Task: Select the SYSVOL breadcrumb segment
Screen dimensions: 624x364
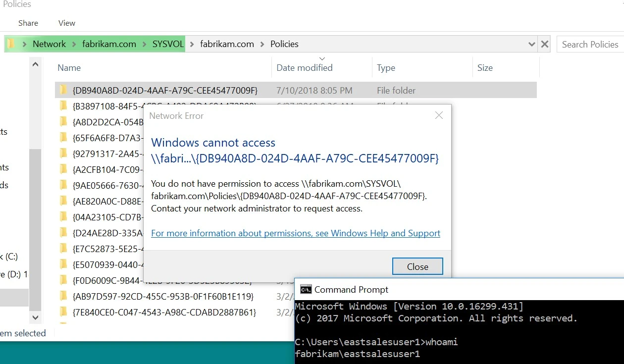Action: coord(168,44)
